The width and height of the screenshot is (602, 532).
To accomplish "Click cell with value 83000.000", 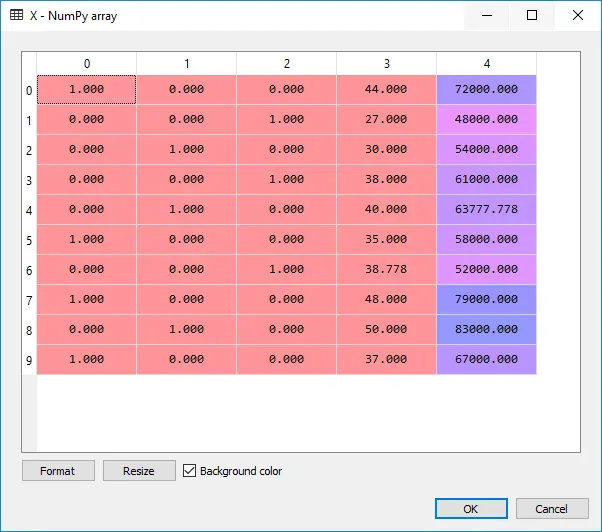I will point(486,329).
